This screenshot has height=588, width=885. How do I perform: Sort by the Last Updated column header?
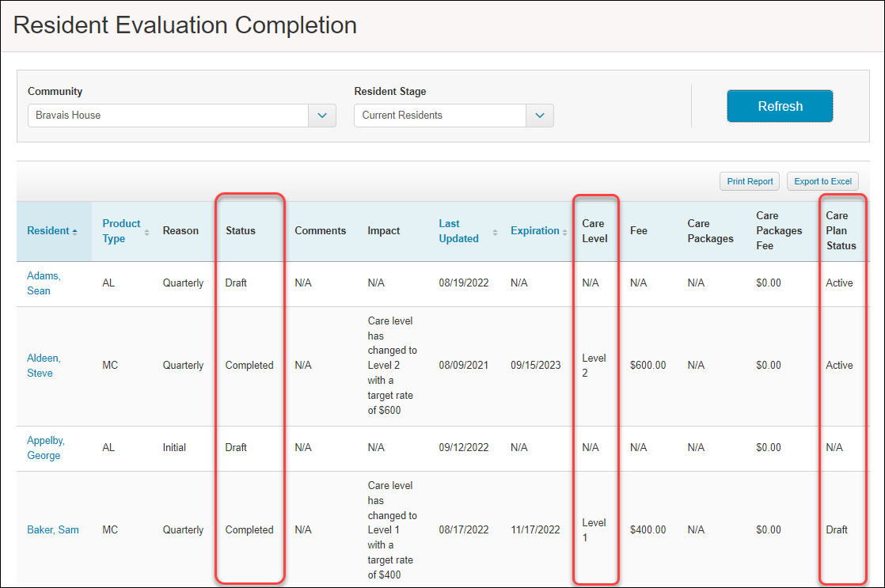click(458, 231)
